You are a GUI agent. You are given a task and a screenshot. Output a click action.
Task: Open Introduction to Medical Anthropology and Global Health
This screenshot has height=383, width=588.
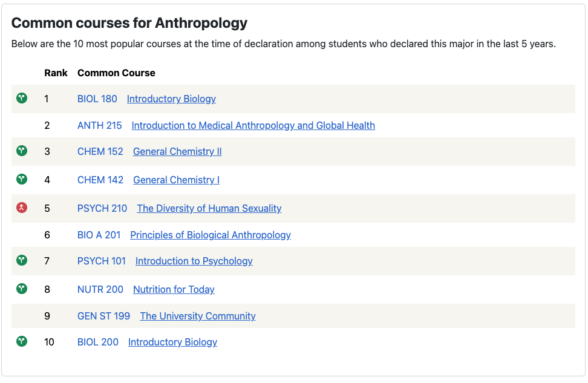[253, 125]
